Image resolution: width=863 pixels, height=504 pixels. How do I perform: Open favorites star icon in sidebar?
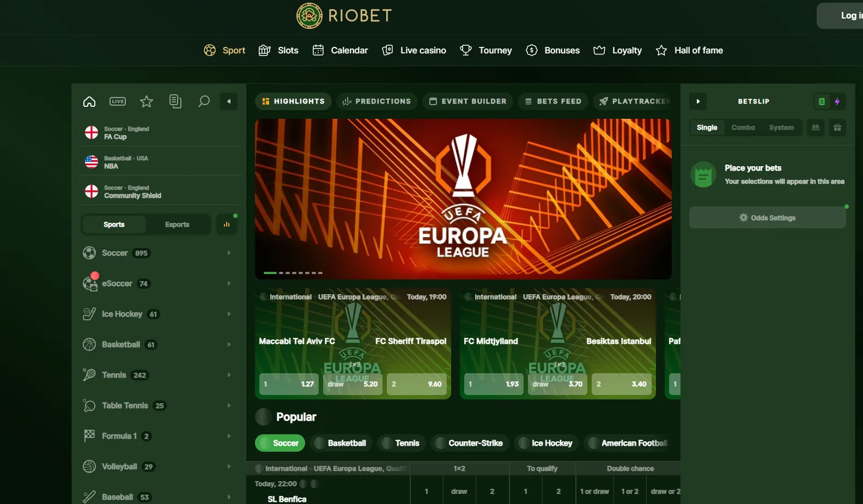click(147, 101)
